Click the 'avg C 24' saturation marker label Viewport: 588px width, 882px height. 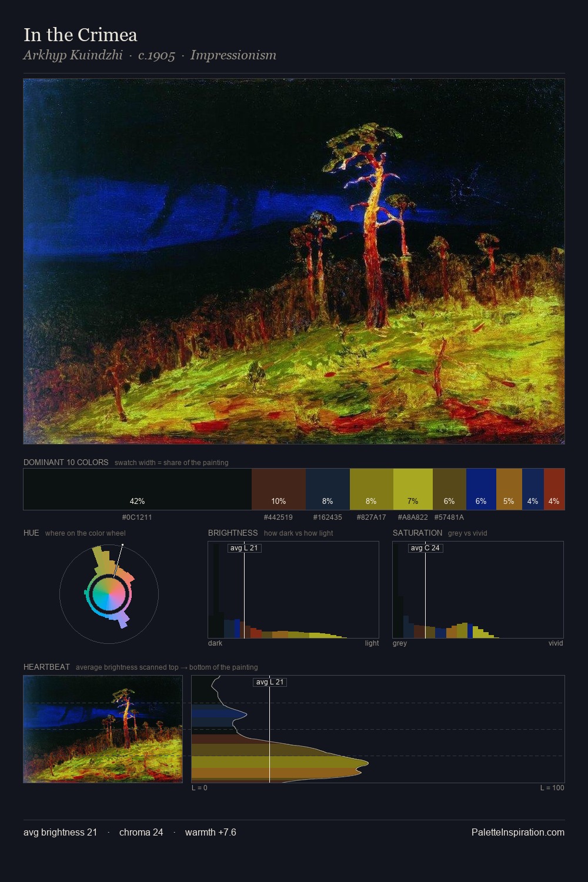point(425,548)
